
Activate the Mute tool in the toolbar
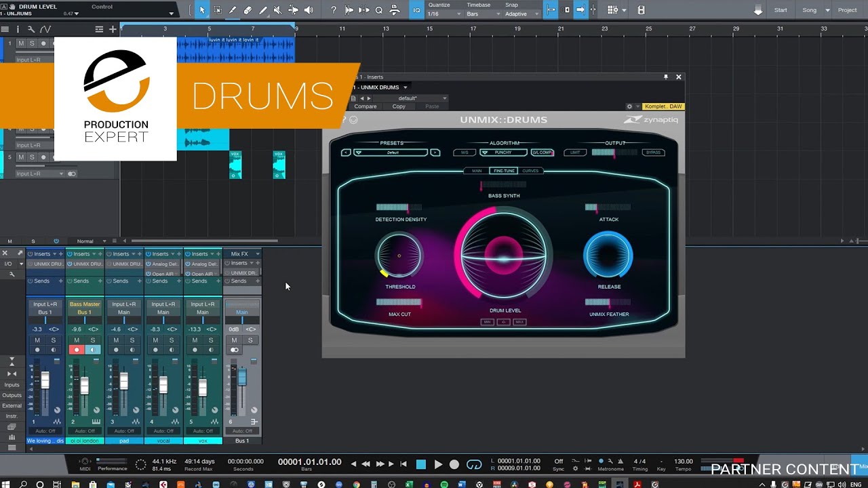277,10
